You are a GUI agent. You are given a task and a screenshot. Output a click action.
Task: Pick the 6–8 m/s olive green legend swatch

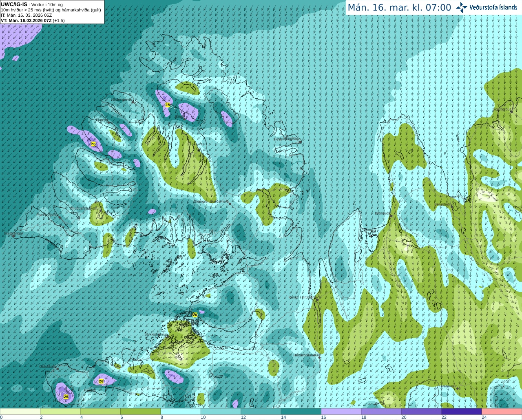tap(141, 411)
